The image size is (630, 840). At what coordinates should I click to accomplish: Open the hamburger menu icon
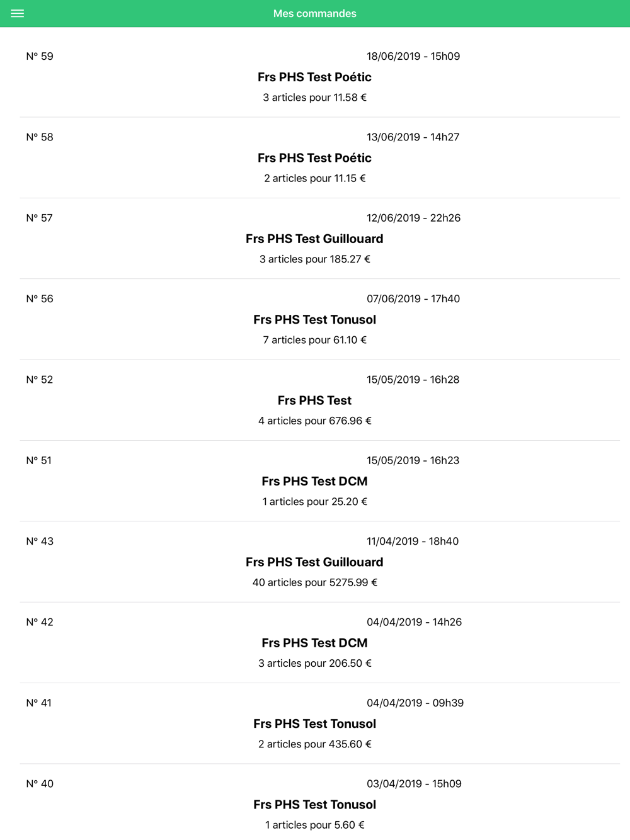[x=18, y=13]
